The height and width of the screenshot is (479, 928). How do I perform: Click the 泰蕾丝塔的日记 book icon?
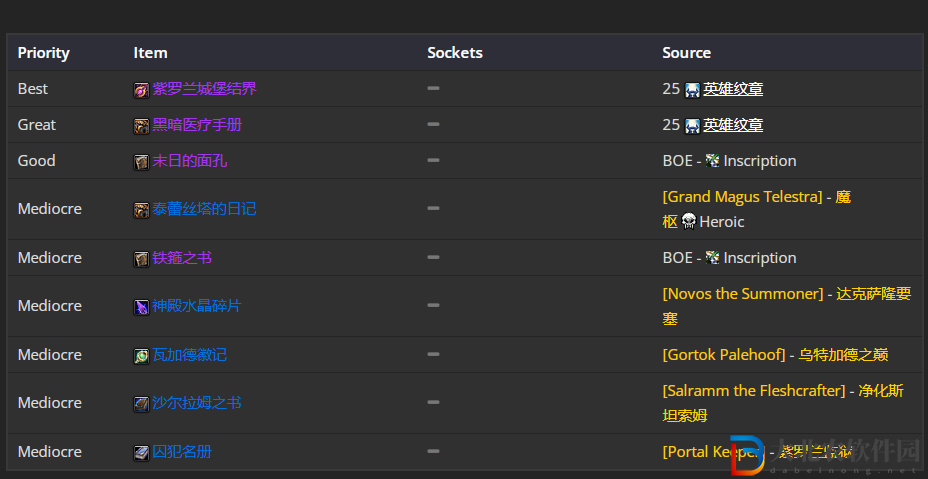click(x=141, y=210)
